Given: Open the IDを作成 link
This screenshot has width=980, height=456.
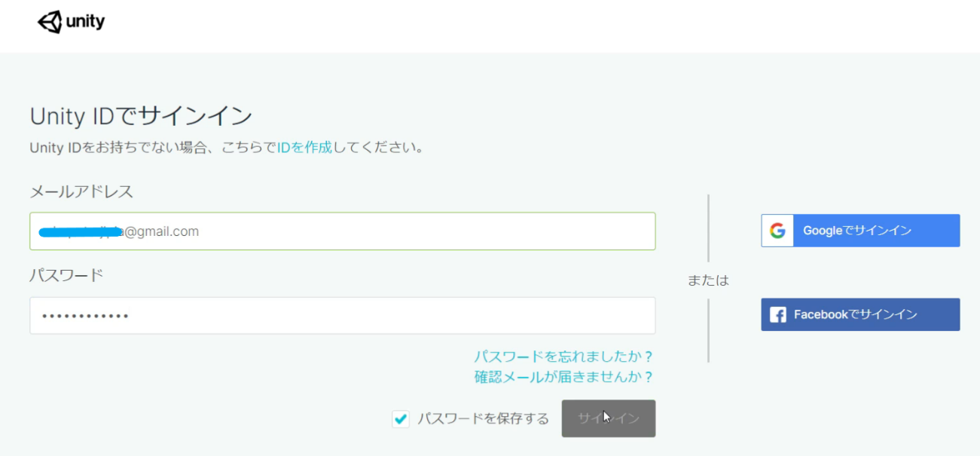Looking at the screenshot, I should coord(304,147).
